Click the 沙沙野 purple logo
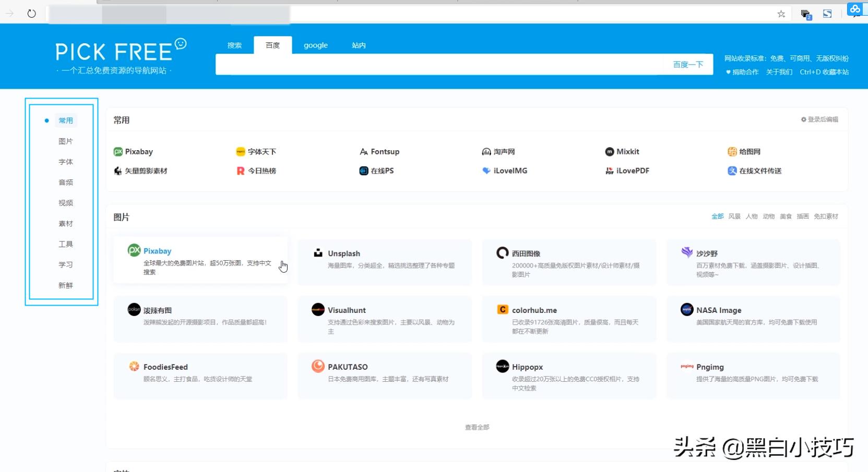Screen dimensions: 868x472 point(687,253)
